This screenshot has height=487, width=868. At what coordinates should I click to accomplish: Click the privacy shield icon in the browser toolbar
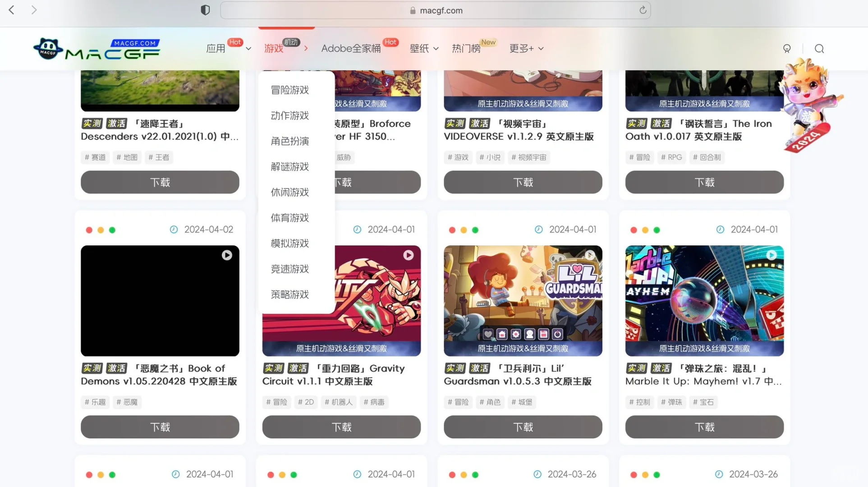click(205, 10)
